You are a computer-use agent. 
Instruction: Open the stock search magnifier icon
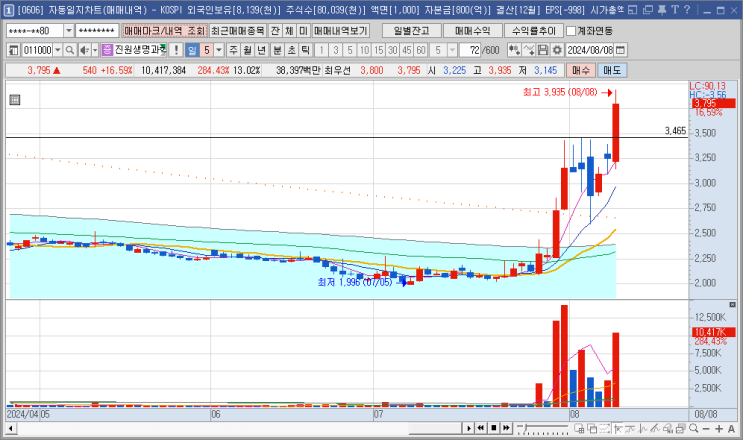click(70, 50)
